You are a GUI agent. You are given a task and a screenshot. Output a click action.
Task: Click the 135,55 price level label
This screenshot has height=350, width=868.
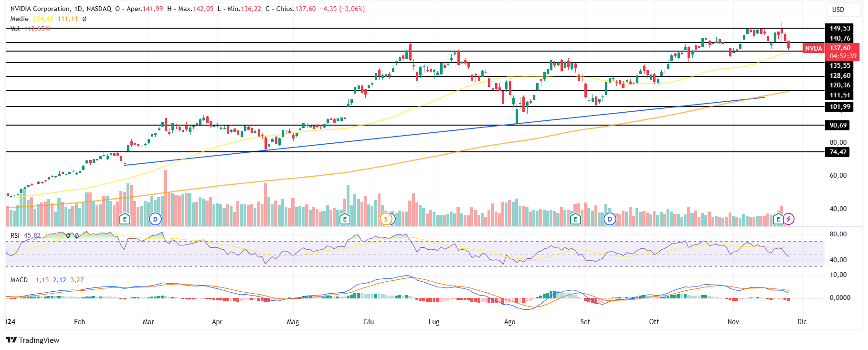point(840,65)
